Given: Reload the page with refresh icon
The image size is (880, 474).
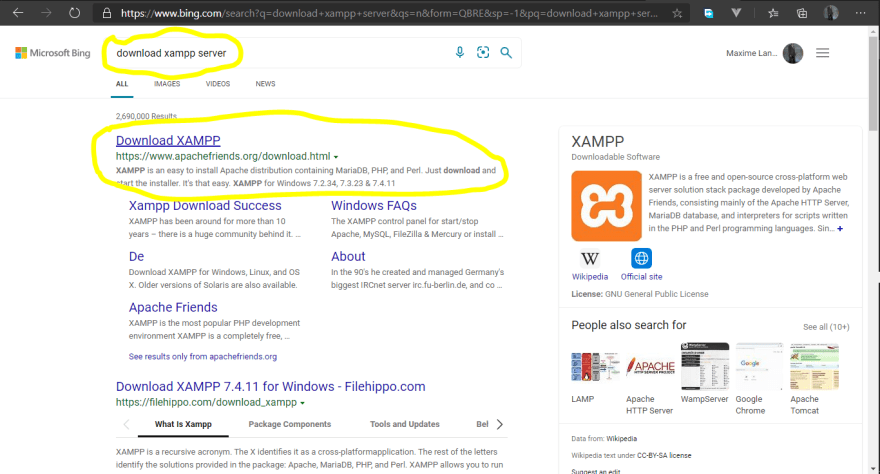Looking at the screenshot, I should coord(74,12).
